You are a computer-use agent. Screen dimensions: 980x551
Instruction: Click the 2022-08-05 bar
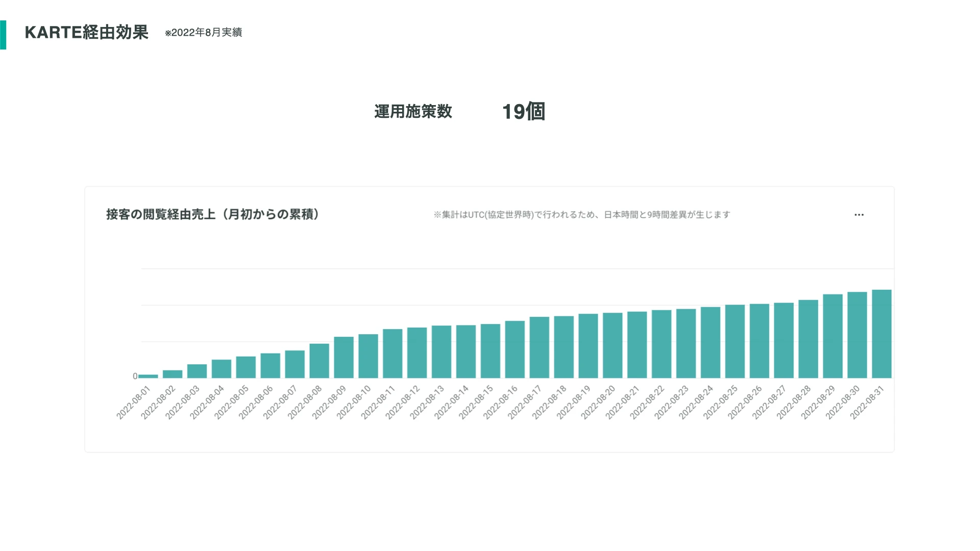click(x=246, y=367)
